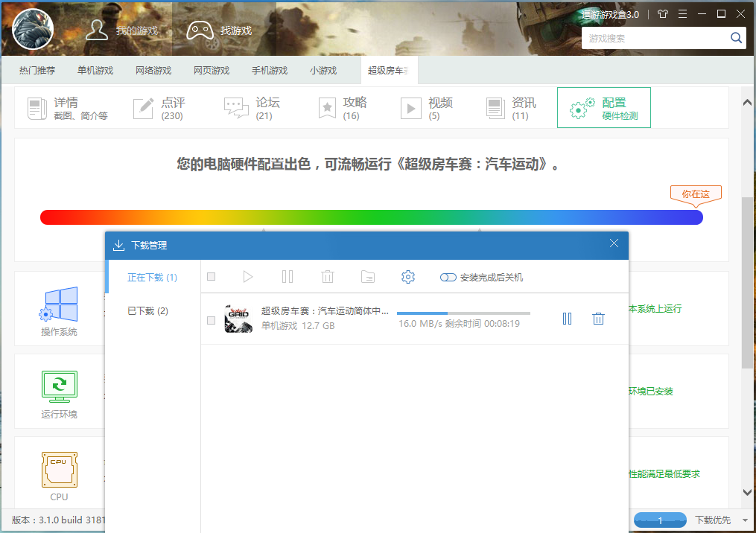The image size is (756, 533).
Task: Click the 版本：3.1.0 build version text
Action: [x=58, y=520]
